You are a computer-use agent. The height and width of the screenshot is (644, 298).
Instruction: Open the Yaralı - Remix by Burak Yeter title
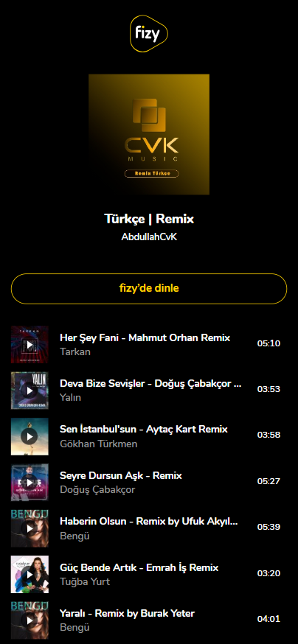pos(128,614)
